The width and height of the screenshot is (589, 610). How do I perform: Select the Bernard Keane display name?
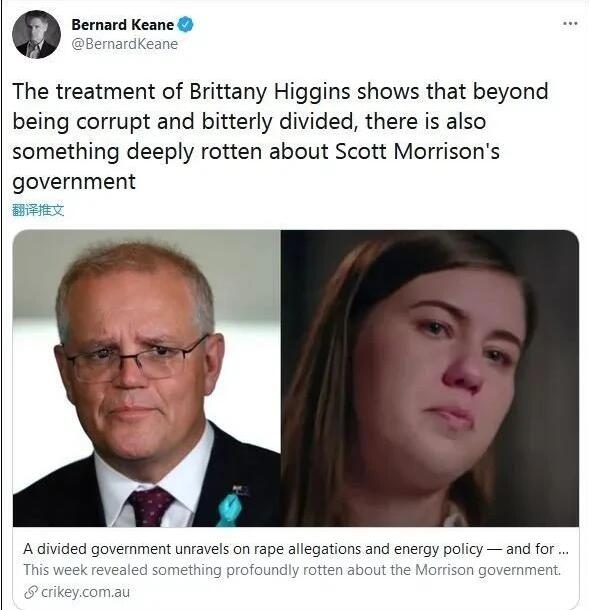point(123,25)
